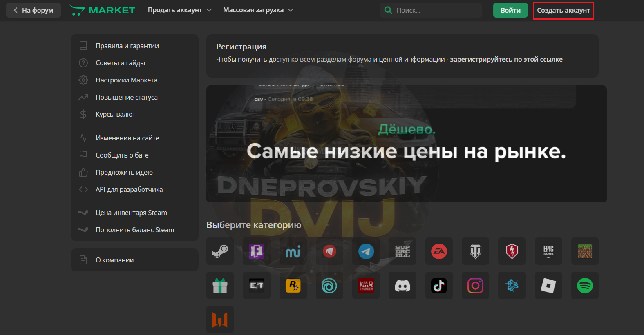The width and height of the screenshot is (644, 335).
Task: Open the Fortnite category
Action: pyautogui.click(x=257, y=251)
